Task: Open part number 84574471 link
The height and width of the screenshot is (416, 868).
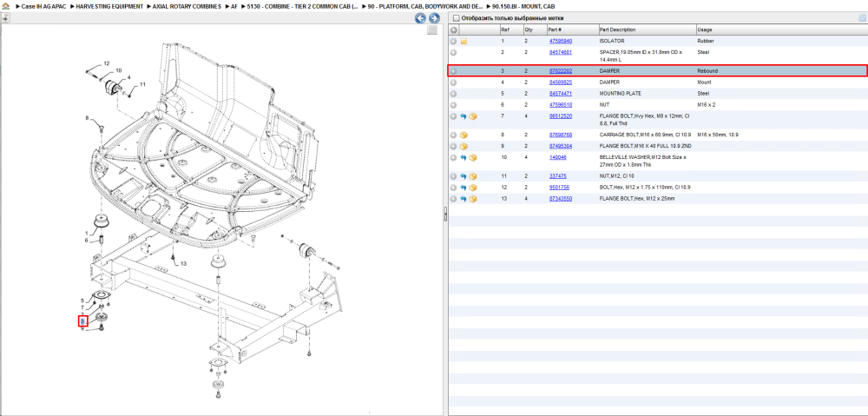Action: click(x=560, y=93)
